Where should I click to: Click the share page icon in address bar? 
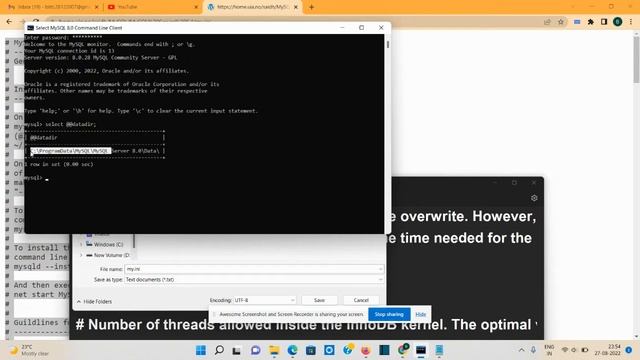click(x=547, y=22)
